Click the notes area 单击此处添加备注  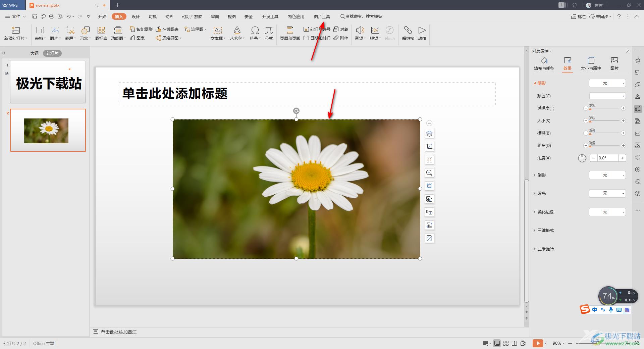point(119,332)
